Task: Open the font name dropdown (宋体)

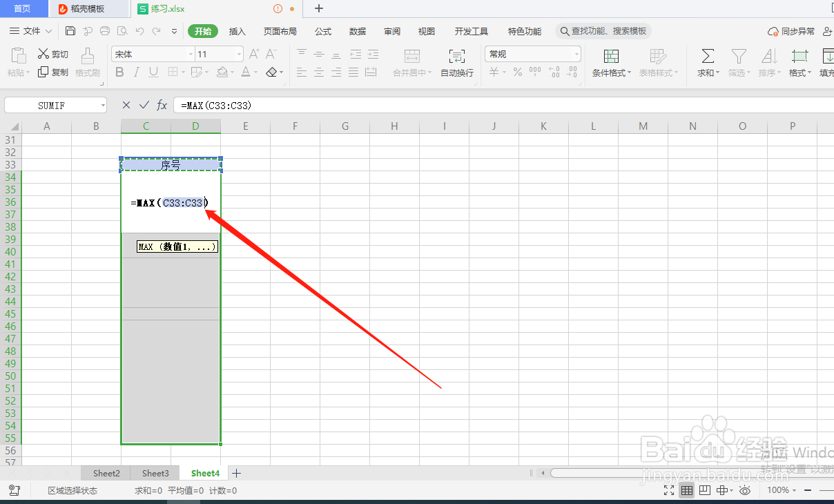Action: point(191,54)
